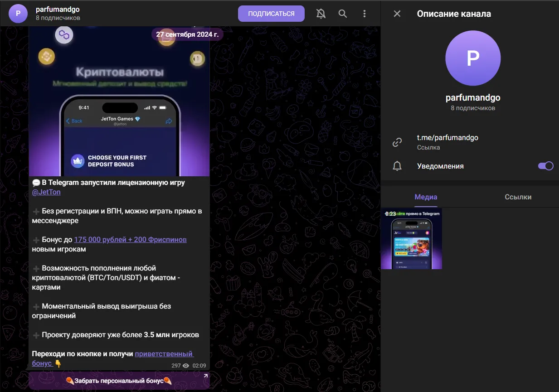Follow the 175 000 рублей bonus link
Image resolution: width=559 pixels, height=392 pixels.
point(130,239)
